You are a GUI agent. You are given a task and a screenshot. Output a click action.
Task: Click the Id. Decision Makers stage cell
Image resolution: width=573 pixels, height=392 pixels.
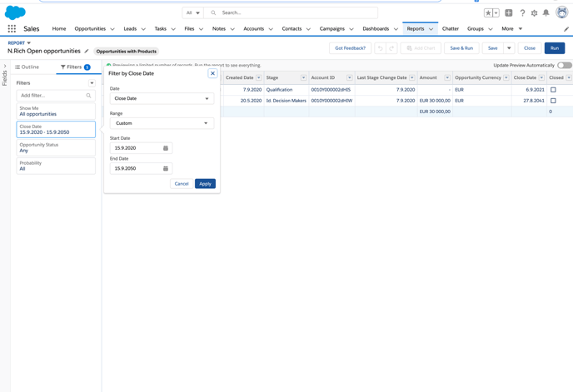click(x=286, y=101)
